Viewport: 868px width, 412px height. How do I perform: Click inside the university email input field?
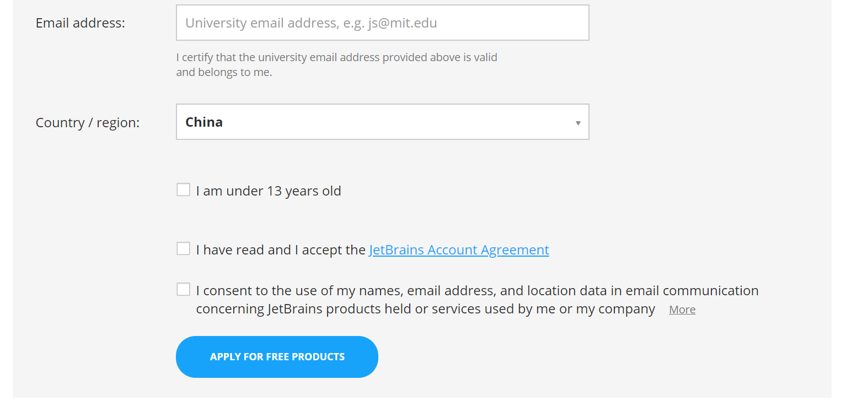coord(382,23)
